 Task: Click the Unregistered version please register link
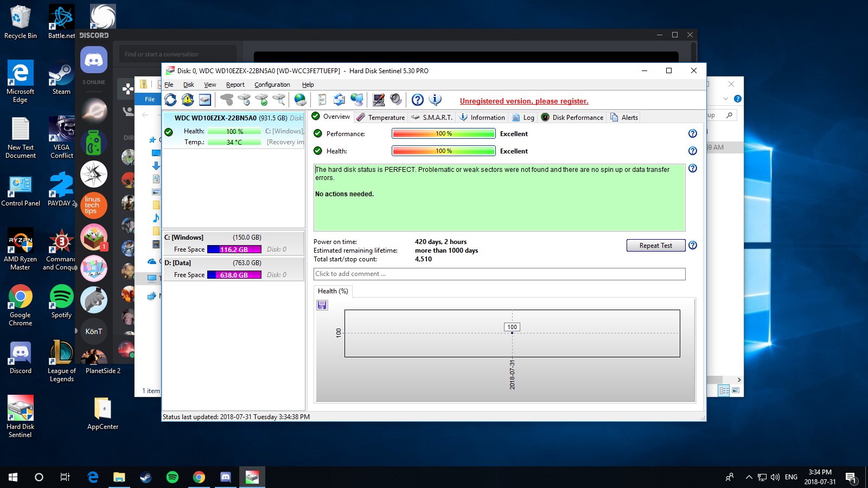click(x=524, y=101)
